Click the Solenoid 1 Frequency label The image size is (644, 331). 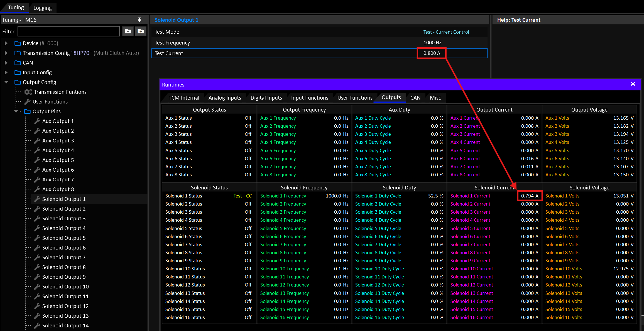tap(283, 196)
